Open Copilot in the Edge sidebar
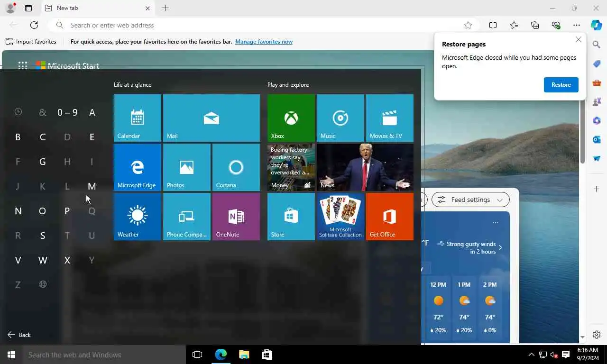Screen dimensions: 607x364 tap(597, 25)
